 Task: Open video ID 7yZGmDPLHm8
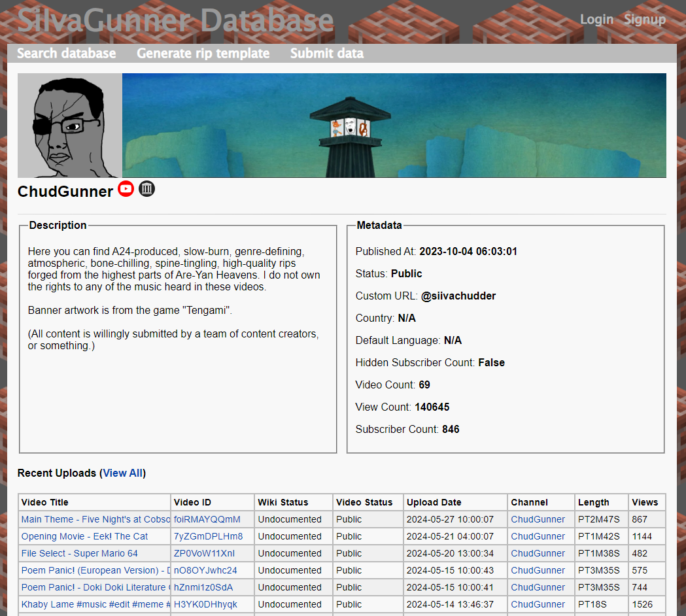pyautogui.click(x=208, y=536)
